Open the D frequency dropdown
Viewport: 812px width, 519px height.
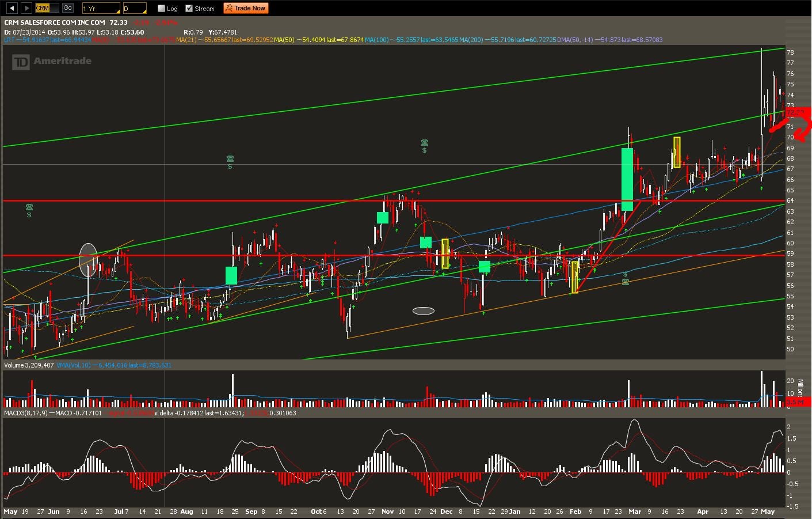click(135, 9)
